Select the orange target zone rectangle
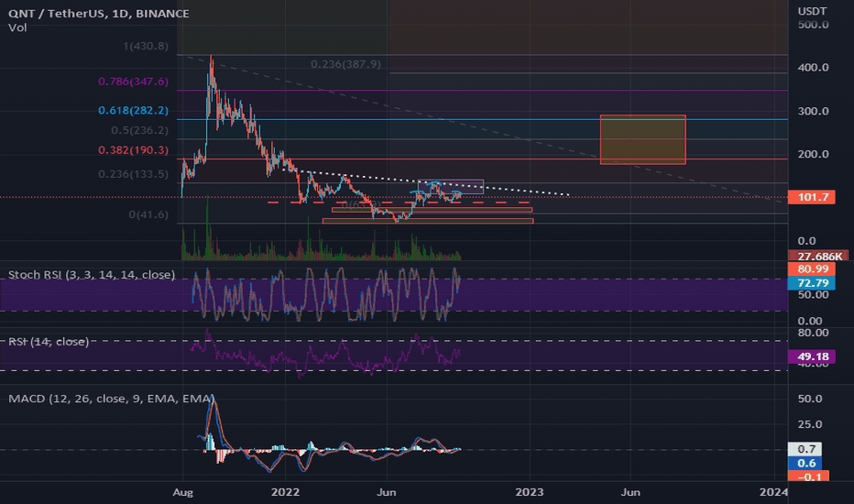This screenshot has height=504, width=854. click(x=642, y=139)
